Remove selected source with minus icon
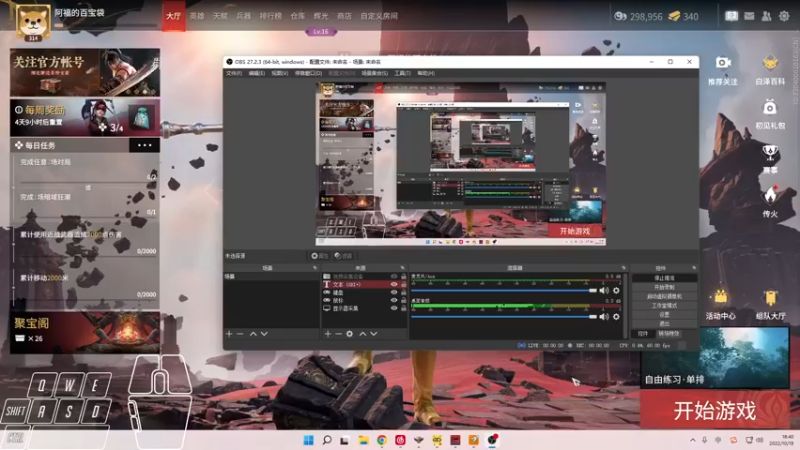 coord(338,334)
